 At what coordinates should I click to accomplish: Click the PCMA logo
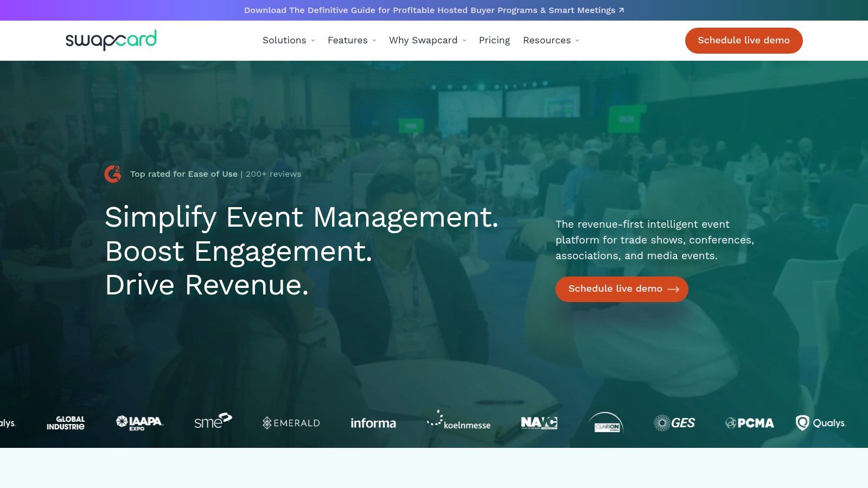pos(750,423)
